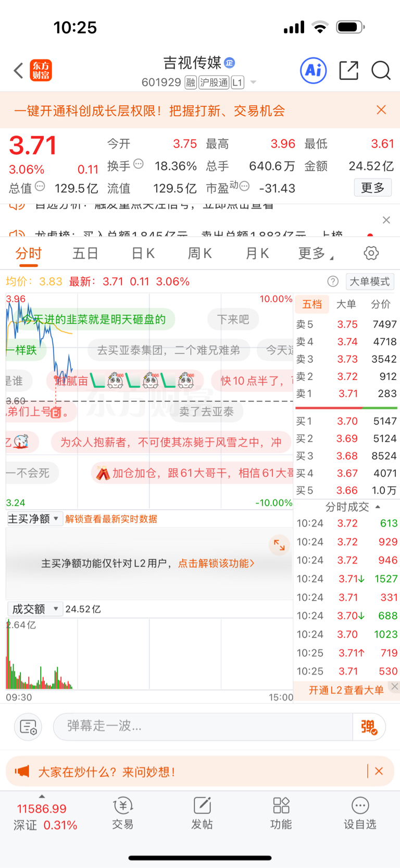Expand stock title dropdown arrow

coord(254,82)
